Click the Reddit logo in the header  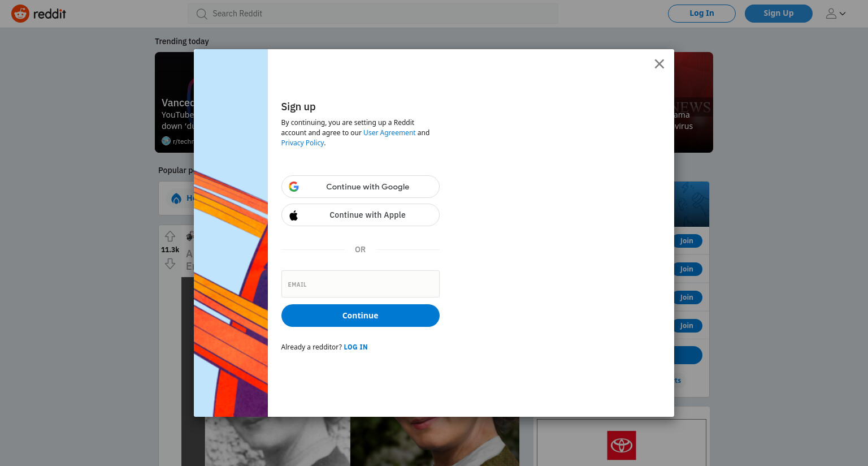click(x=38, y=14)
